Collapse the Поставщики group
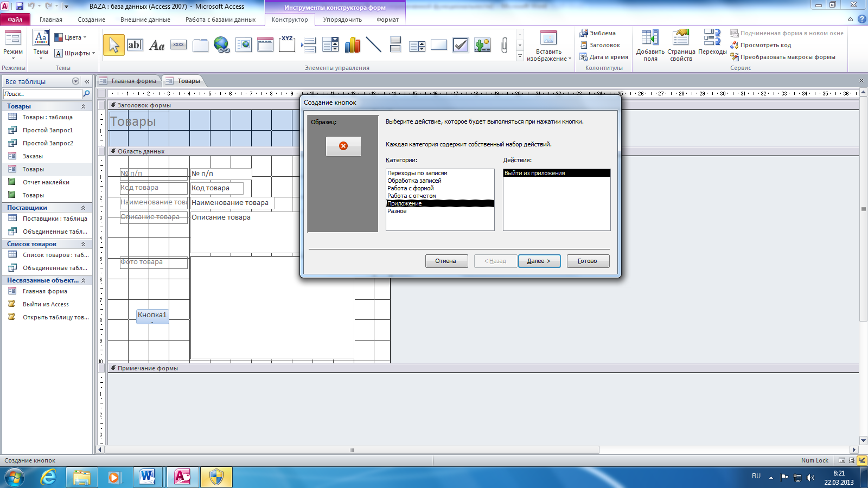The image size is (868, 488). point(84,208)
